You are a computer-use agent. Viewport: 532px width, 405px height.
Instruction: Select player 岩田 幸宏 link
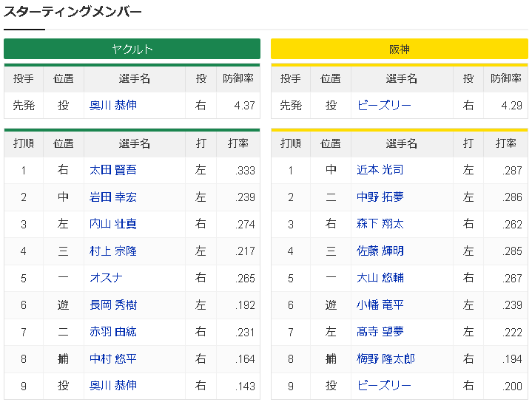point(113,197)
